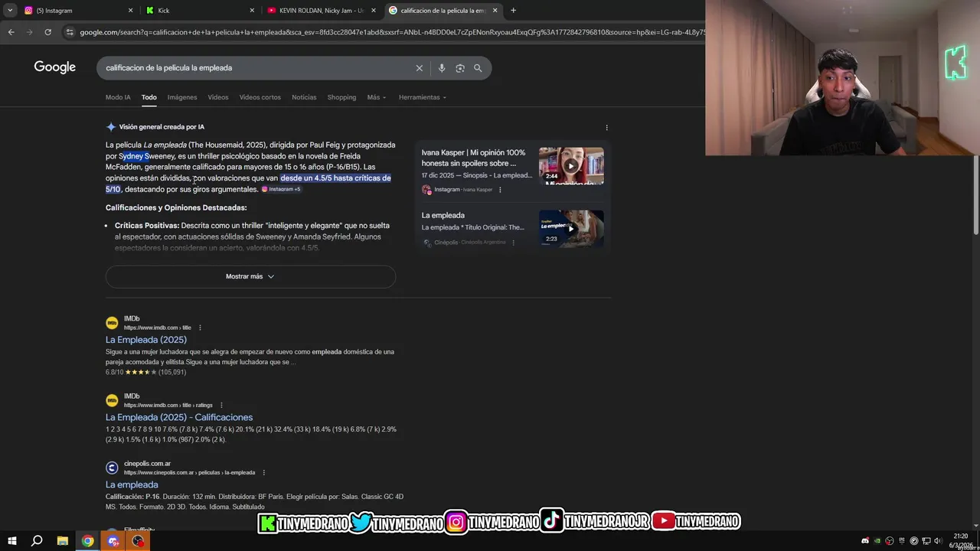Click the Google logo
The height and width of the screenshot is (551, 980).
55,67
